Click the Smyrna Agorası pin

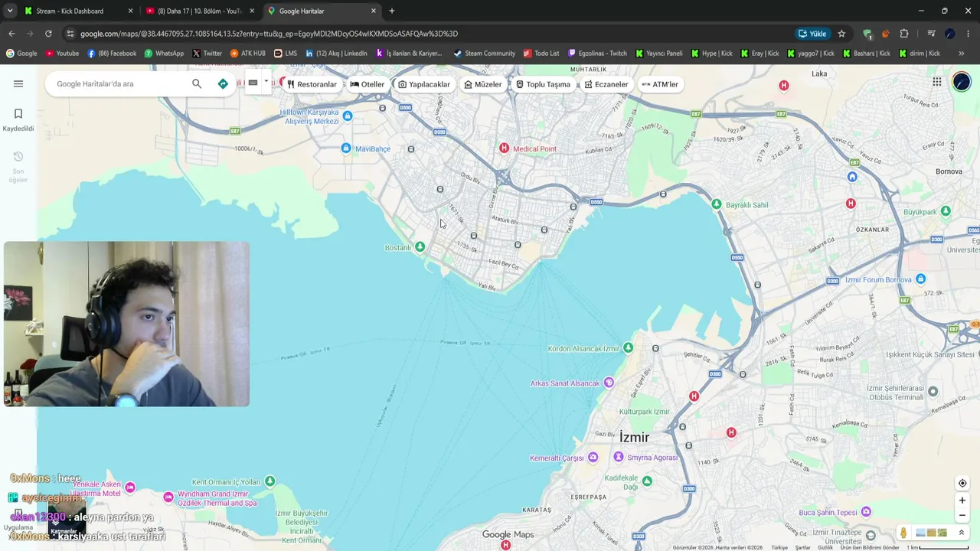click(618, 457)
